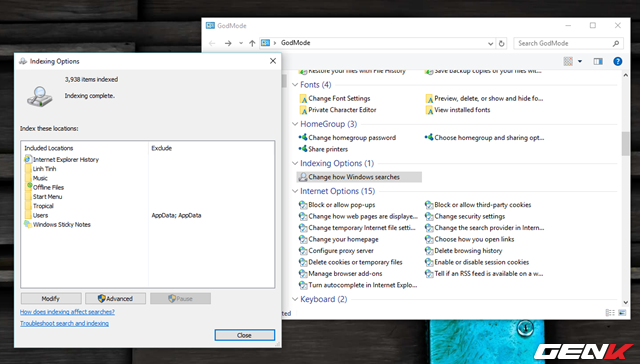Click the Change your homepage icon
The width and height of the screenshot is (640, 364).
(303, 239)
